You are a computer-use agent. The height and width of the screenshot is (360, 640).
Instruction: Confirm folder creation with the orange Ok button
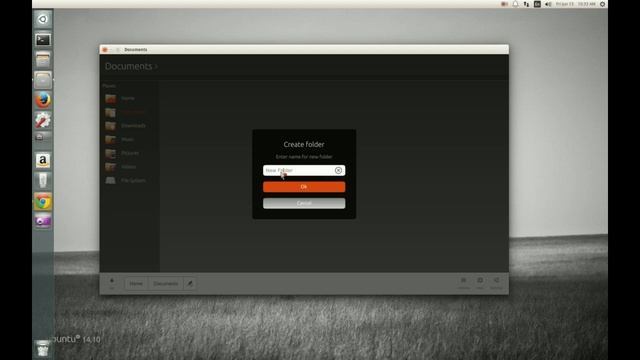pyautogui.click(x=304, y=187)
